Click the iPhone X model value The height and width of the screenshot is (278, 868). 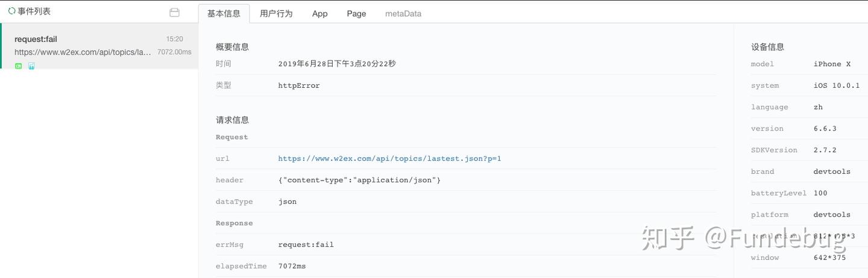coord(832,64)
